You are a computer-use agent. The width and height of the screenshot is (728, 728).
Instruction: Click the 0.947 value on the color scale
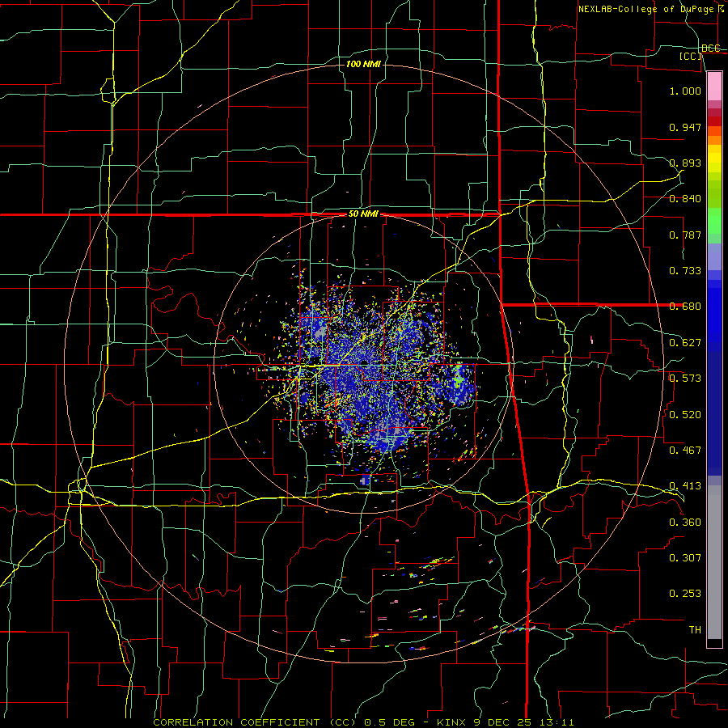(x=685, y=127)
